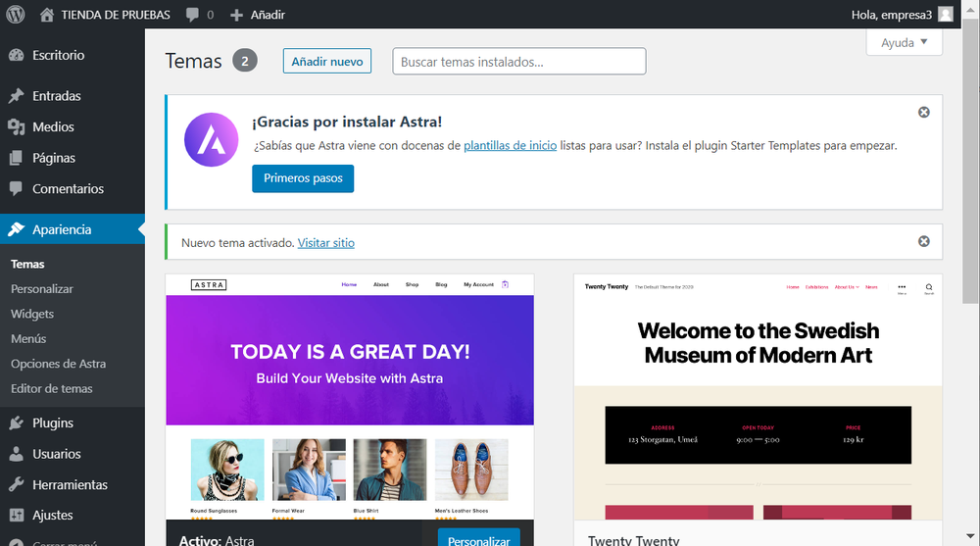Screen dimensions: 980x546
Task: Click the Medios media icon
Action: tap(17, 127)
